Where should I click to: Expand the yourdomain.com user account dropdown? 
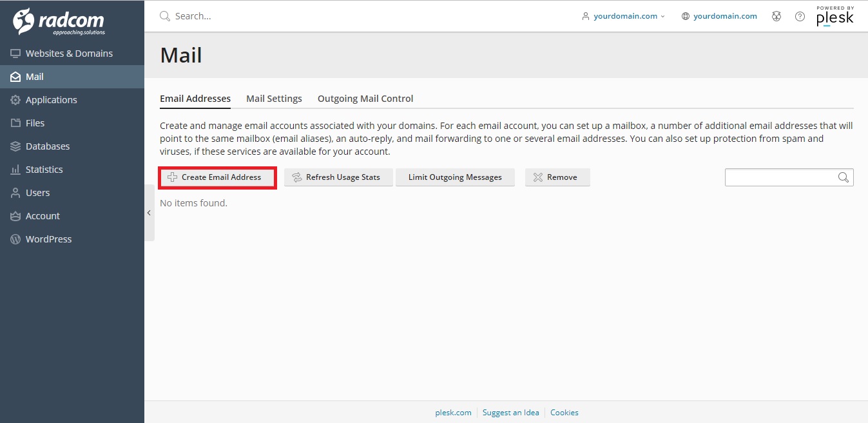click(x=624, y=16)
